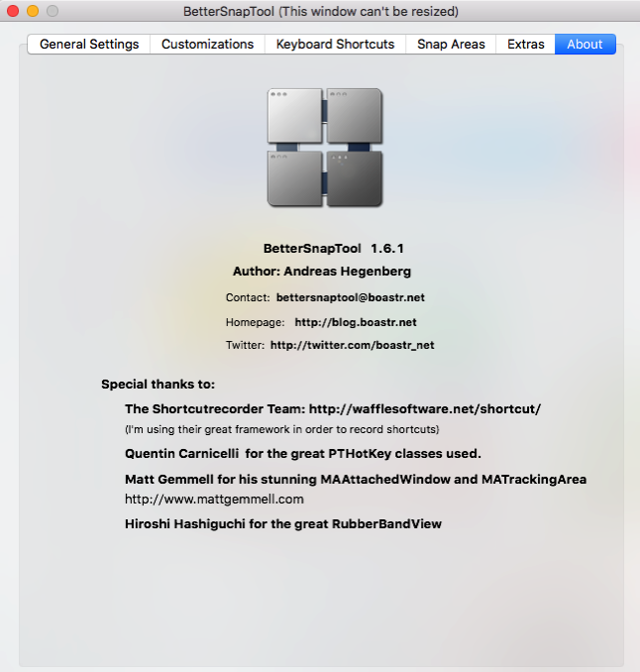
Task: Close the BetterSnapTool window with red button
Action: (x=13, y=11)
